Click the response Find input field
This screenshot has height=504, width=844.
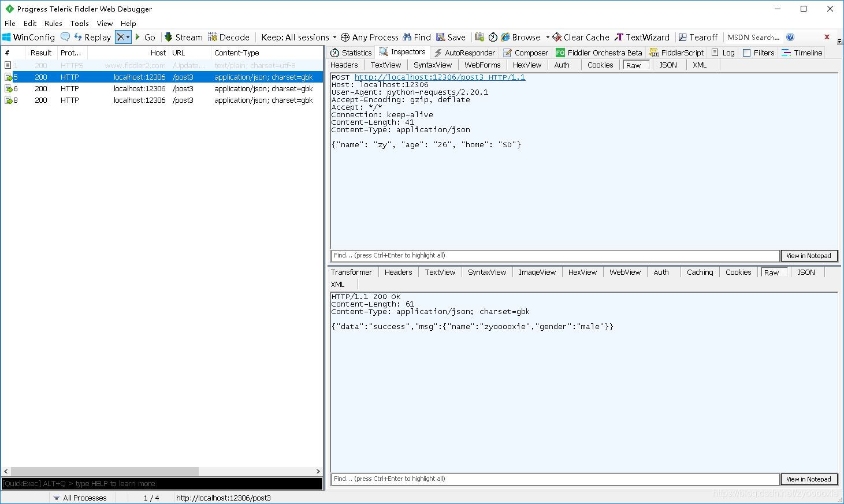[555, 479]
